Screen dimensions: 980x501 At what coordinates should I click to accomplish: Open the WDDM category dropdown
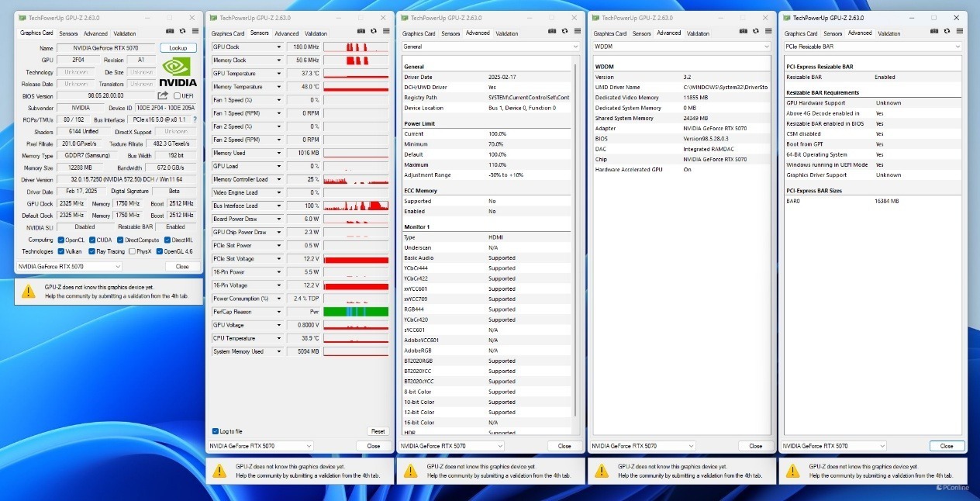[x=680, y=47]
